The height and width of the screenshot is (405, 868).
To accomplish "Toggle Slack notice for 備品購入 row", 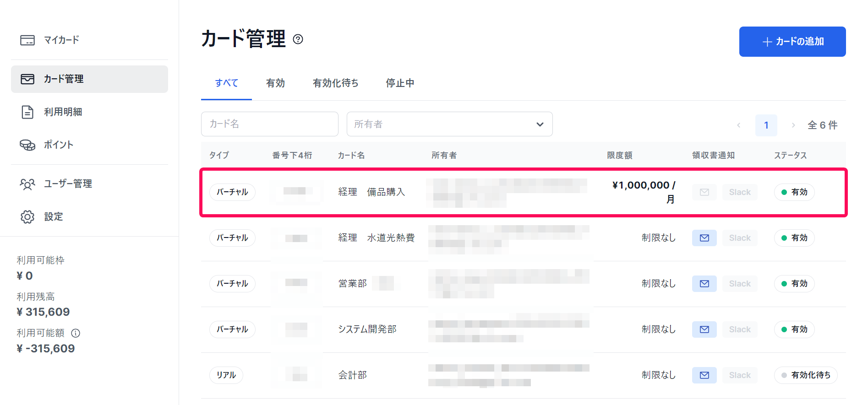I will click(740, 192).
